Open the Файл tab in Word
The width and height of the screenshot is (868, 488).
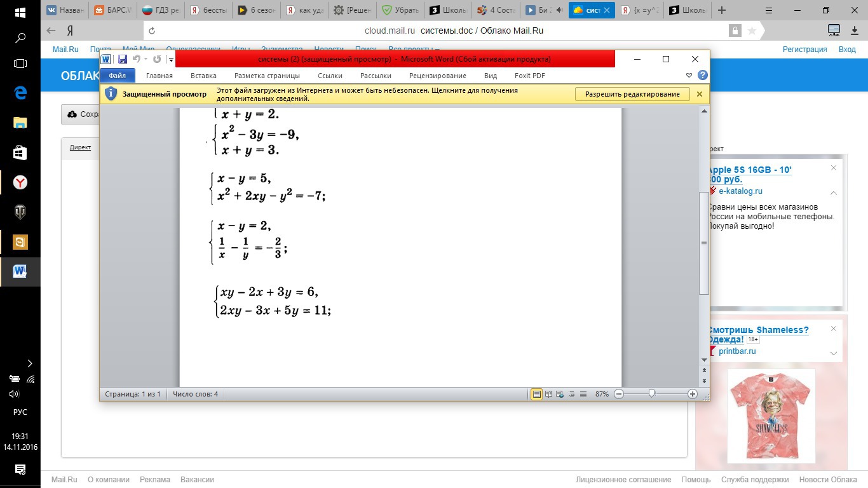point(118,76)
